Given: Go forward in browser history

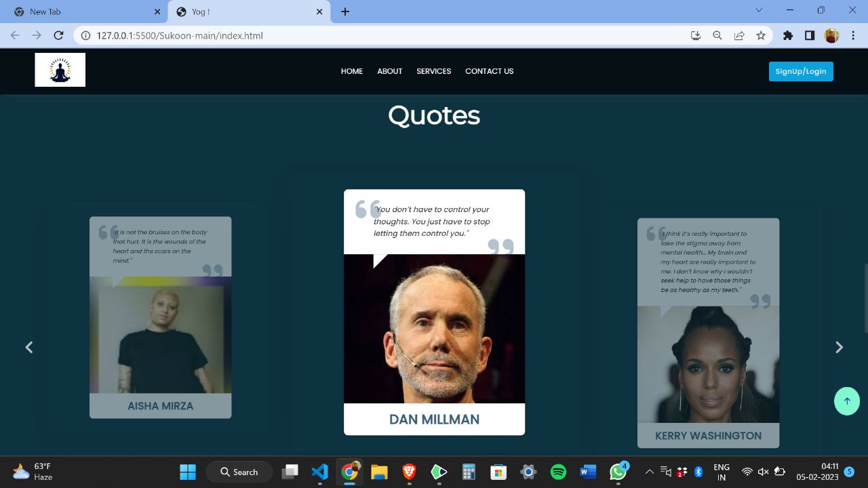Looking at the screenshot, I should [37, 35].
